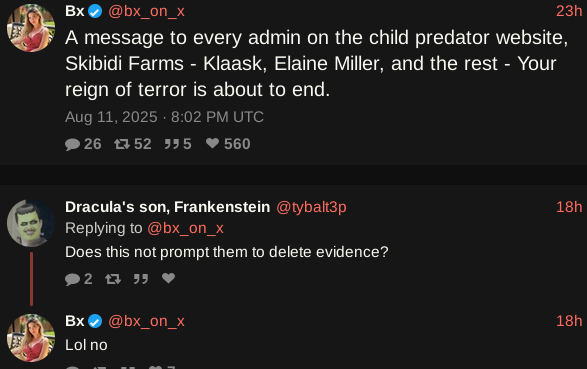Image resolution: width=587 pixels, height=369 pixels.
Task: Click the retweet icon showing 52
Action: pos(122,144)
